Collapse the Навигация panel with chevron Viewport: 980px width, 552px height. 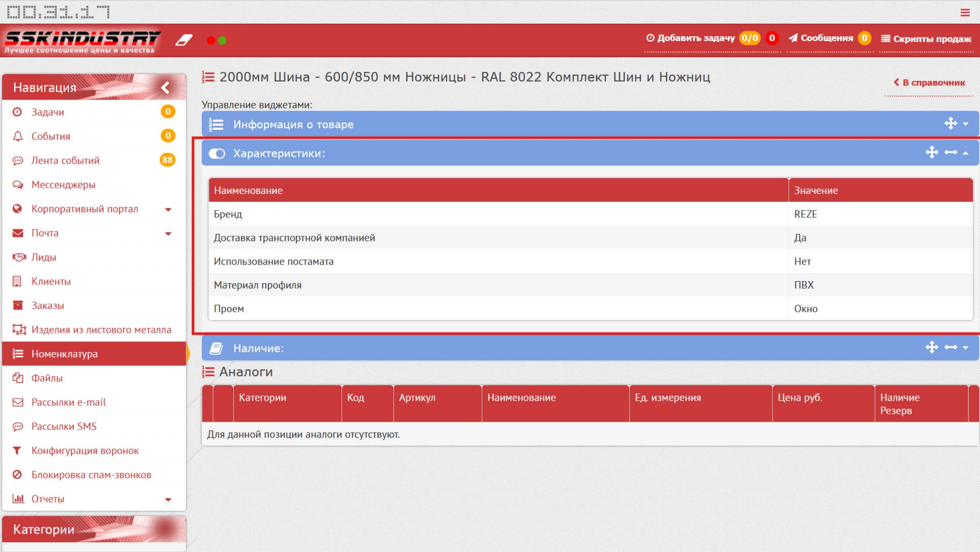click(x=165, y=87)
